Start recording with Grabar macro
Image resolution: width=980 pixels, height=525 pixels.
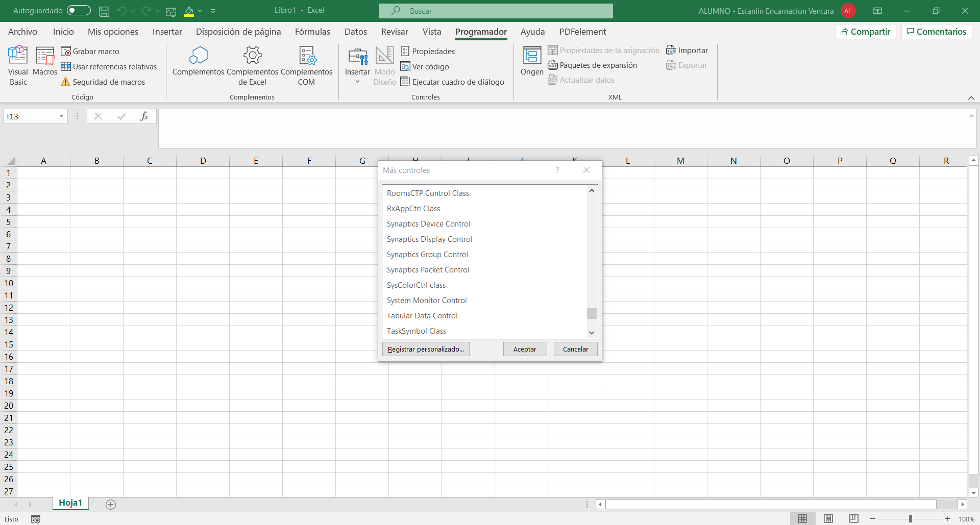coord(90,51)
